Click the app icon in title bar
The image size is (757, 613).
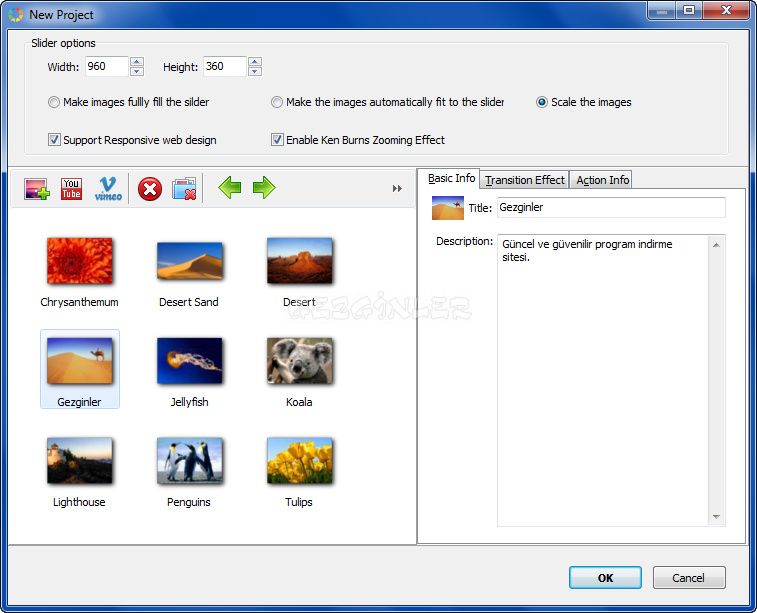pos(16,14)
